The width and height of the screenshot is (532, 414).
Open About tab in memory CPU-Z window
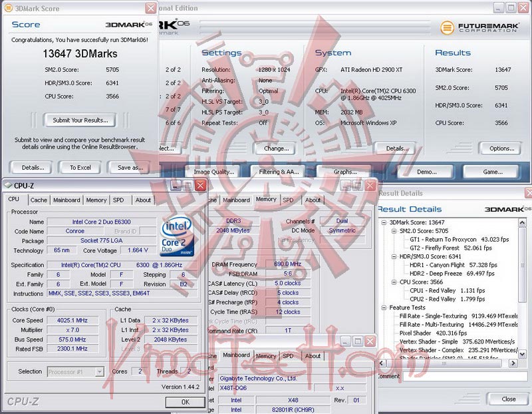313,200
